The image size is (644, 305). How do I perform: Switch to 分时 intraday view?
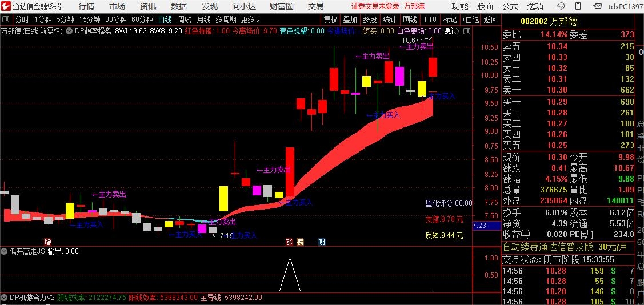tap(22, 19)
